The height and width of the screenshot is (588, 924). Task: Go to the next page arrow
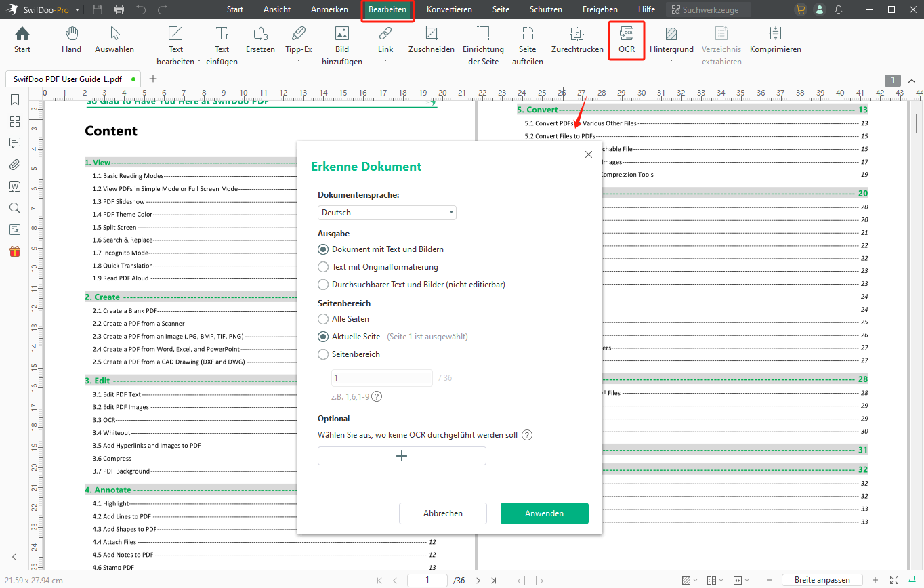pos(478,581)
